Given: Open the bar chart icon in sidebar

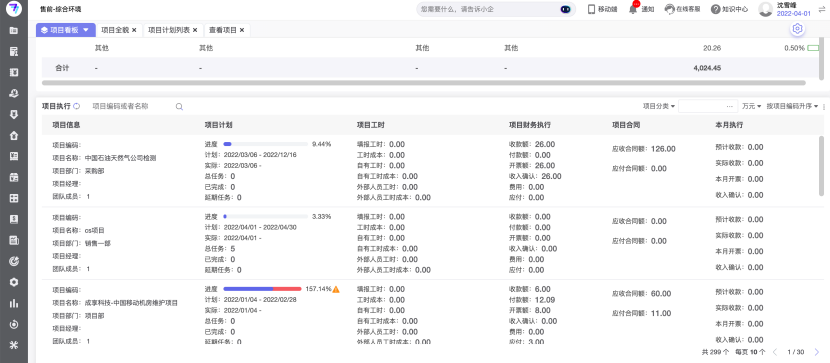Looking at the screenshot, I should point(14,303).
